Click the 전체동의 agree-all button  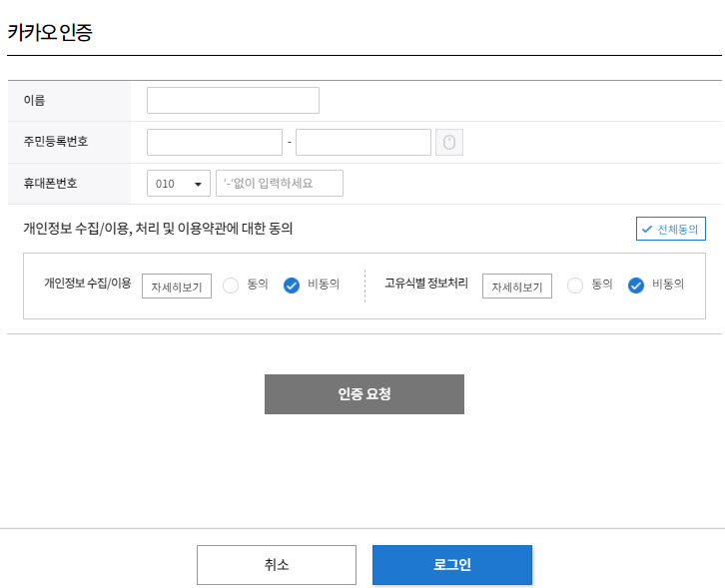(x=670, y=229)
